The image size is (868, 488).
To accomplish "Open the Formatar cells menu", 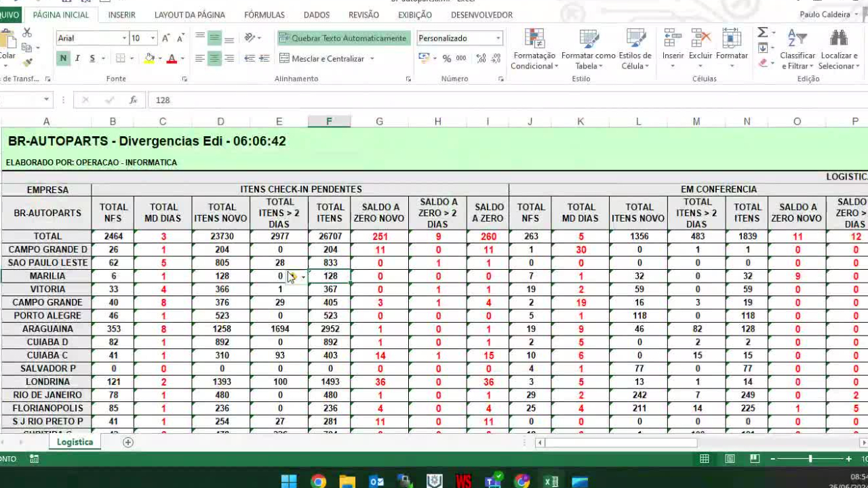I will click(x=732, y=49).
